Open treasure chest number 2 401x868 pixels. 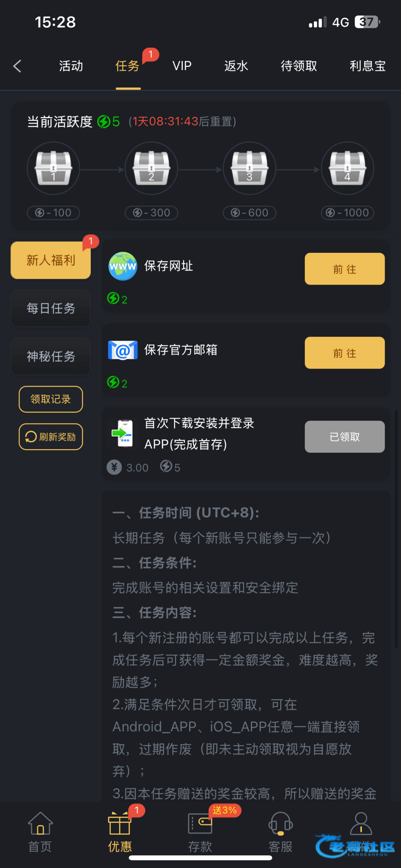click(152, 168)
